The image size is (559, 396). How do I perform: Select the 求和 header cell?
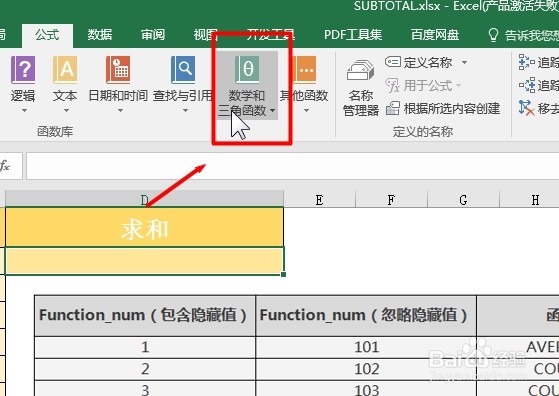(144, 227)
